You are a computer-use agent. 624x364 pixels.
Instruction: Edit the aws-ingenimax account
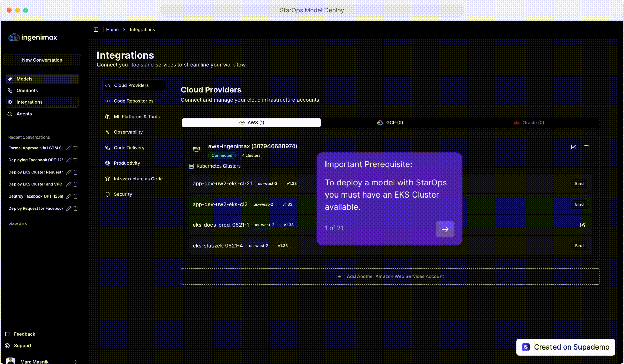pyautogui.click(x=573, y=147)
